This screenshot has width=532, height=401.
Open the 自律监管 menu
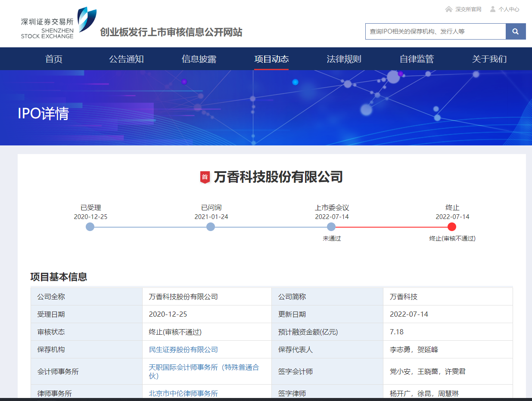click(x=417, y=59)
